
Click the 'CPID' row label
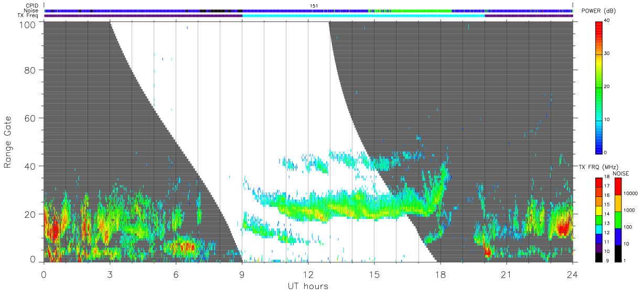click(x=33, y=5)
